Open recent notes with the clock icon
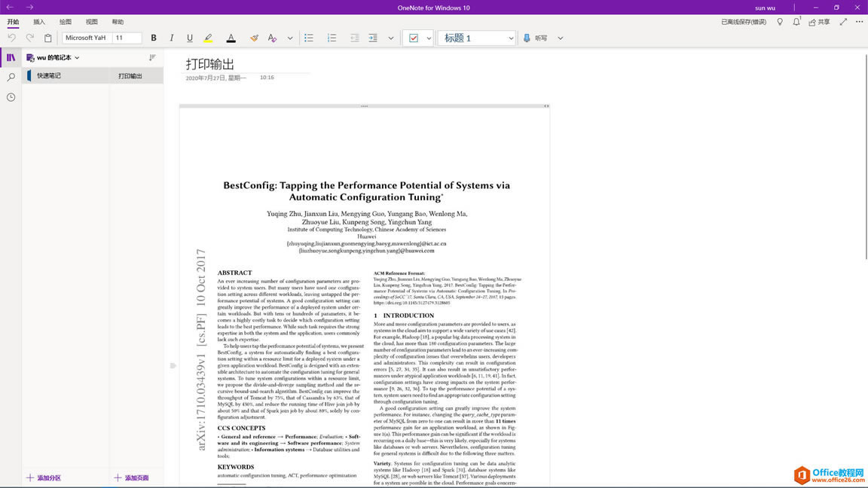Screen dimensions: 868x488 tap(11, 96)
